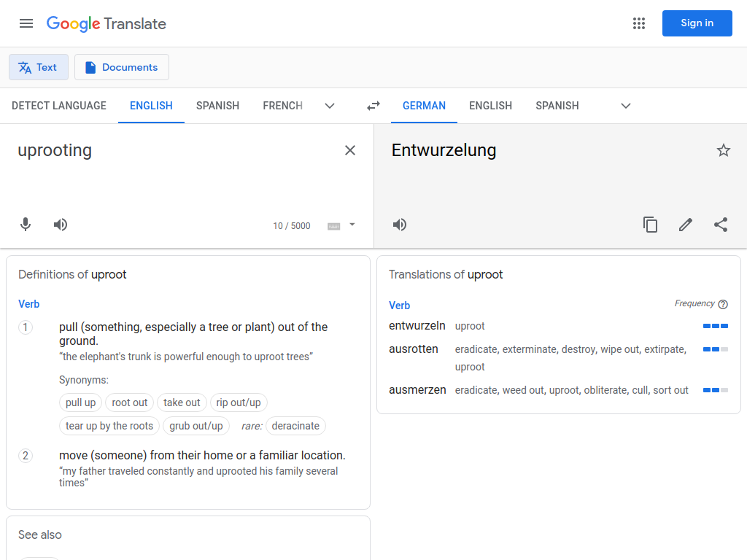Listen to the translation 'Entwurzelung'
This screenshot has height=560, width=747.
point(400,225)
